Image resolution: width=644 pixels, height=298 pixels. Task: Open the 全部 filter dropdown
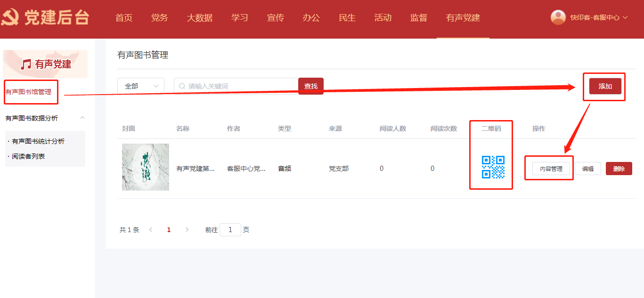tap(140, 86)
